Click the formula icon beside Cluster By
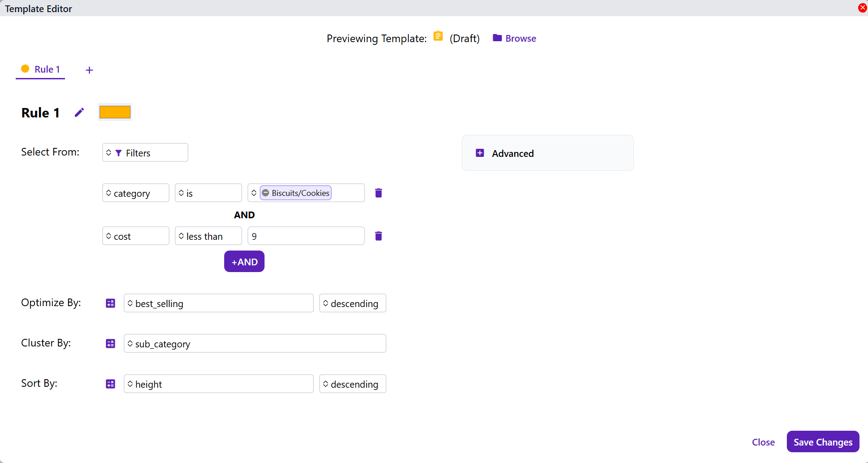The image size is (868, 463). click(x=110, y=344)
